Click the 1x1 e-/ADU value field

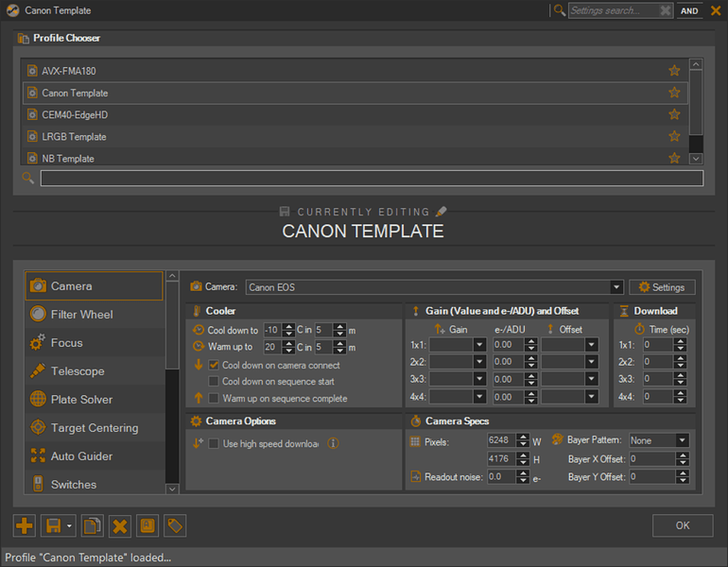point(509,344)
